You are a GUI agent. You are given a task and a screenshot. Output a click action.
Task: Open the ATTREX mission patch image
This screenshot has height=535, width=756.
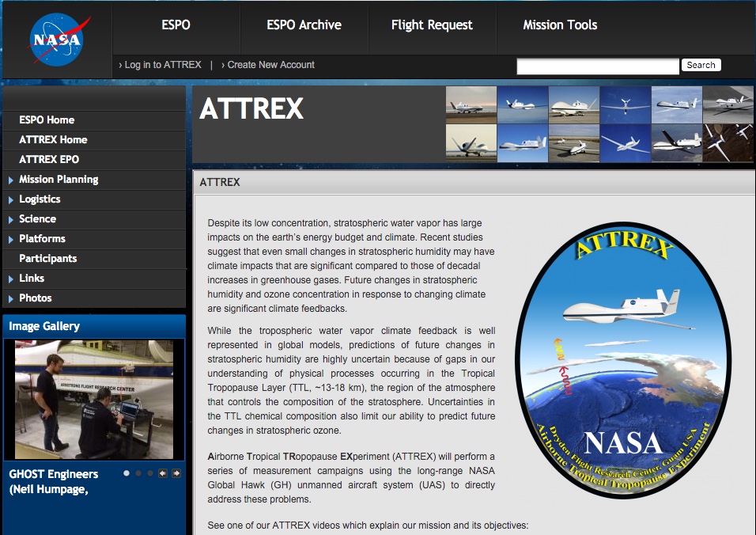623,360
